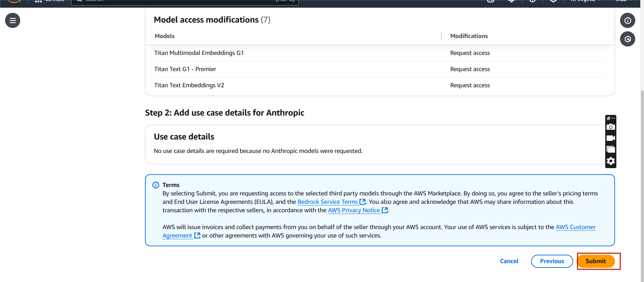Select the Titan Text Embeddings V2 text
This screenshot has height=282, width=644.
point(189,85)
